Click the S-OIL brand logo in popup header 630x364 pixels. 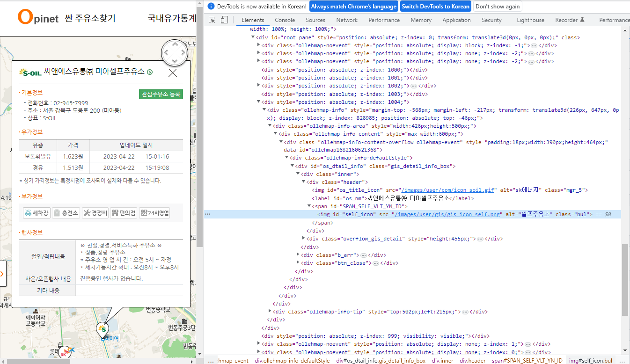tap(30, 73)
